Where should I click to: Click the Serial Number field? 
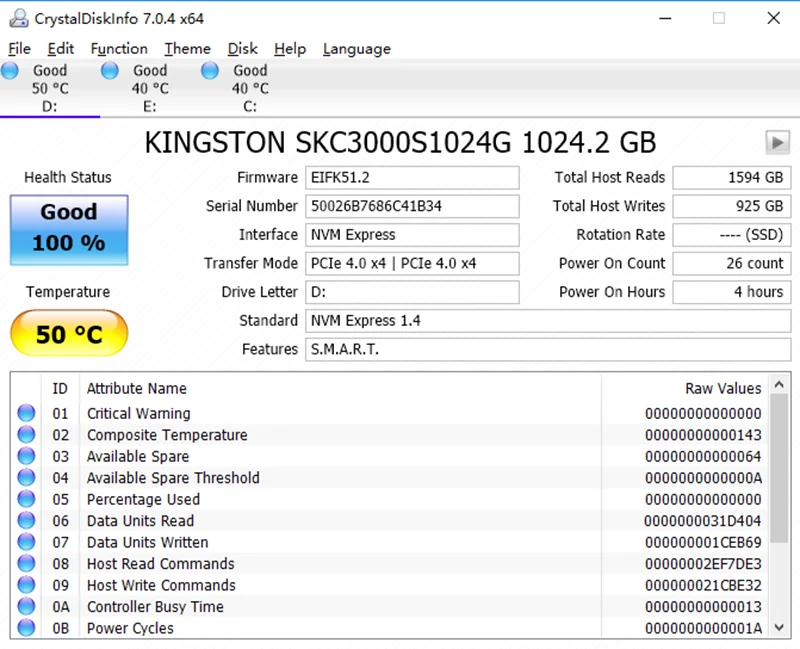point(412,206)
